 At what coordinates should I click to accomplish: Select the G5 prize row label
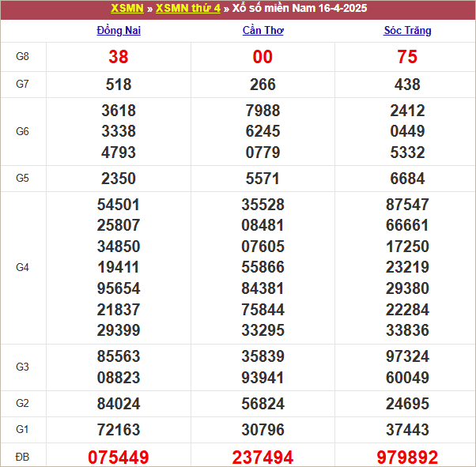point(22,178)
